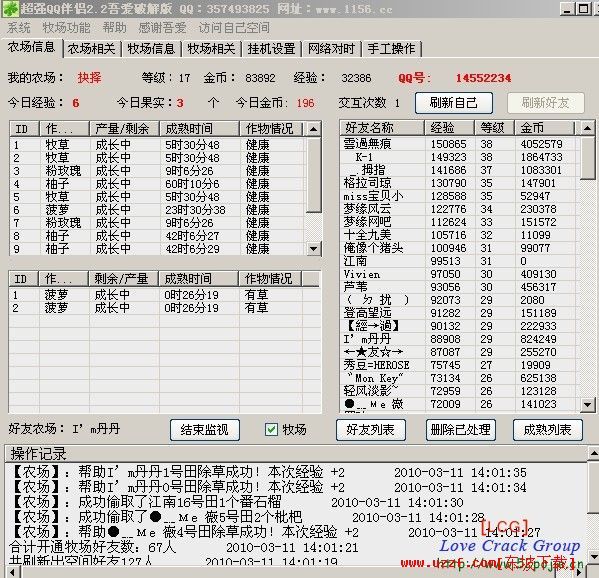Toggle the 牧场 checkbox
Image resolution: width=599 pixels, height=578 pixels.
coord(271,430)
